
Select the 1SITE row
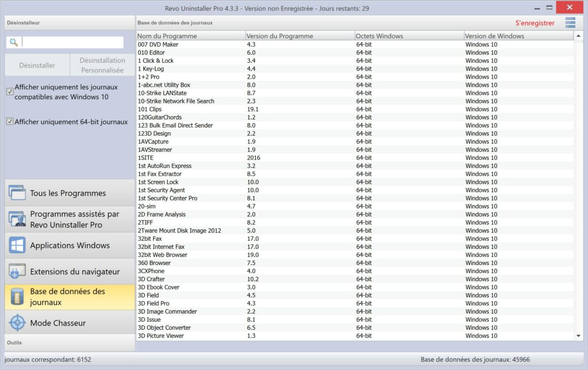(x=355, y=157)
